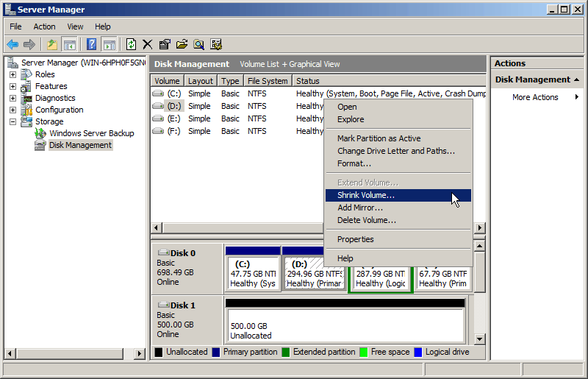This screenshot has height=379, width=588.
Task: Select the C: volume row in list
Action: click(x=174, y=93)
